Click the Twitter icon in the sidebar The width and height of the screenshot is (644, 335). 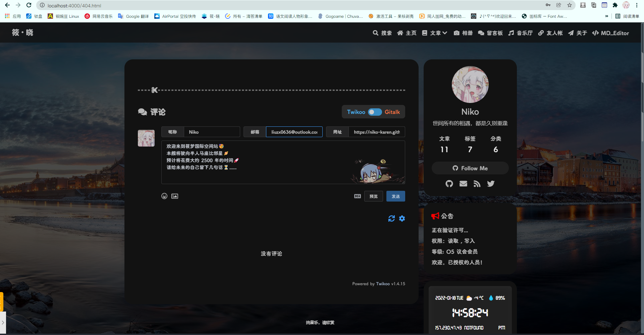click(491, 183)
